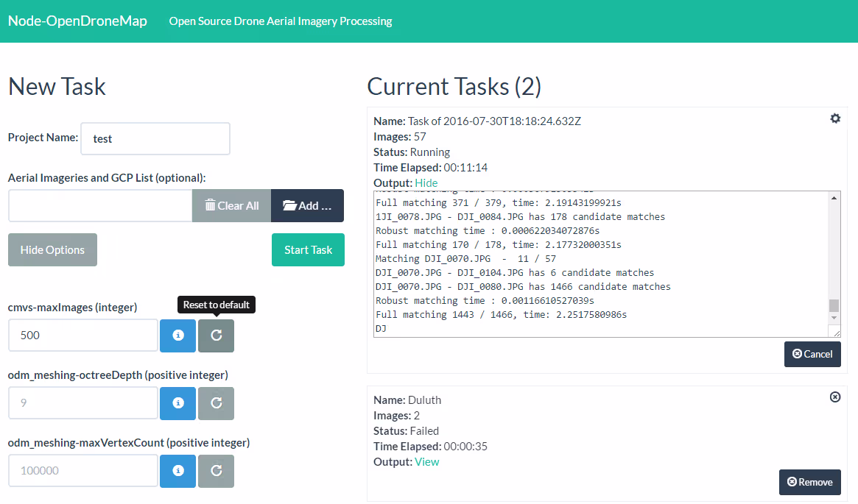858x504 pixels.
Task: Focus the Project Name field
Action: point(155,139)
